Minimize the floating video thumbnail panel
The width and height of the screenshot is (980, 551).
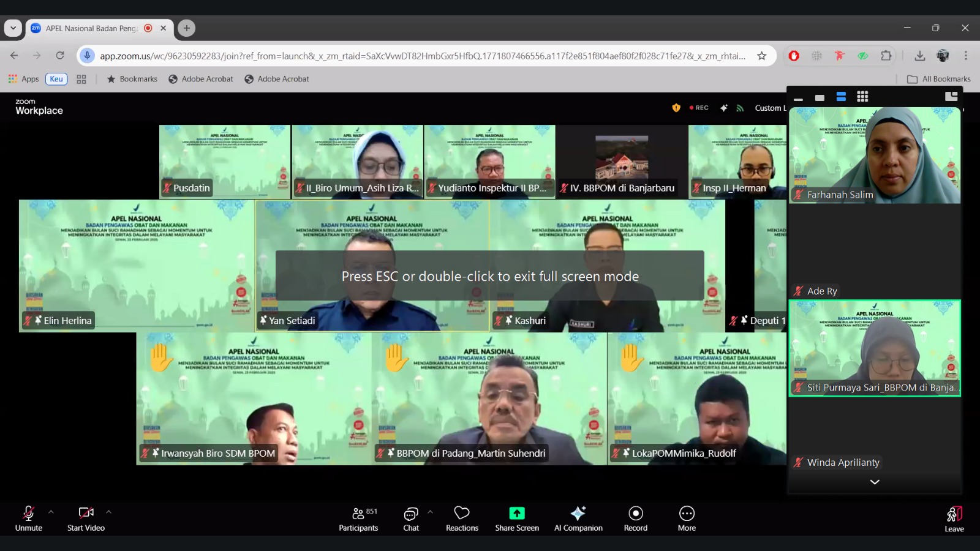click(x=798, y=97)
